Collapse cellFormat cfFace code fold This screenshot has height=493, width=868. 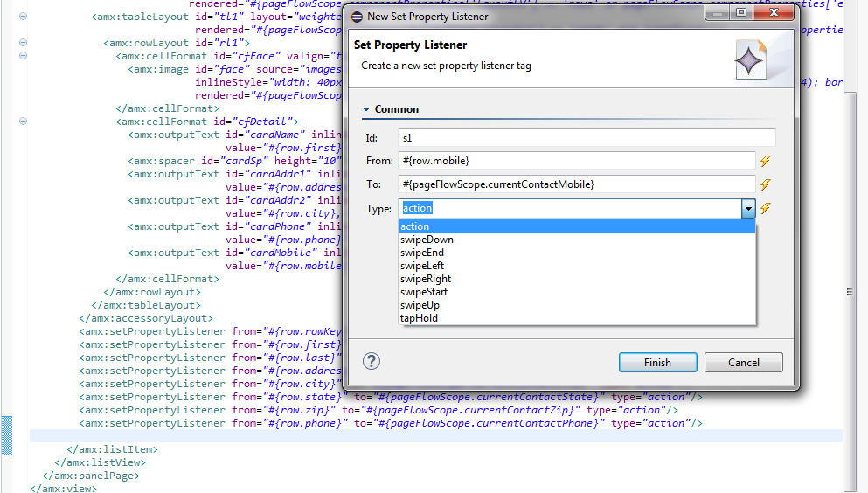point(24,55)
